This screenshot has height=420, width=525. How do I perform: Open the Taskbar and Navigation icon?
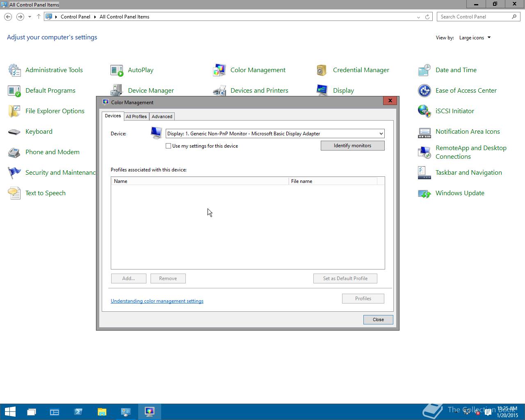pos(425,173)
